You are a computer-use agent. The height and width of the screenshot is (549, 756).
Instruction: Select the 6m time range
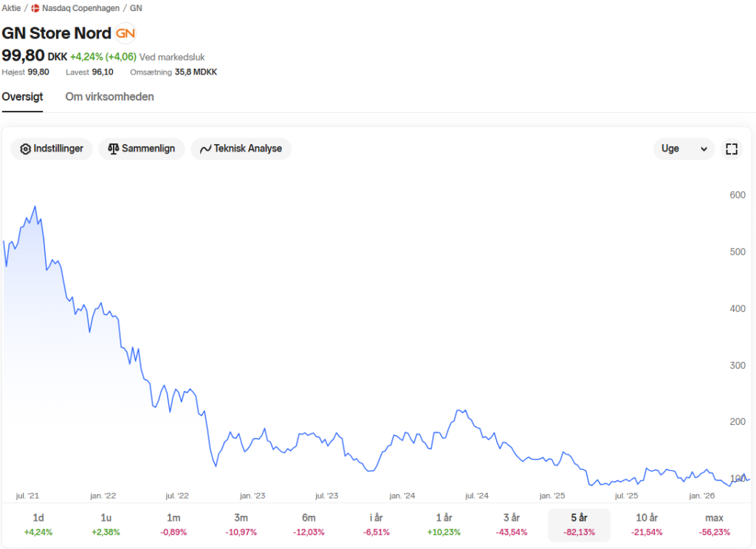pyautogui.click(x=309, y=525)
